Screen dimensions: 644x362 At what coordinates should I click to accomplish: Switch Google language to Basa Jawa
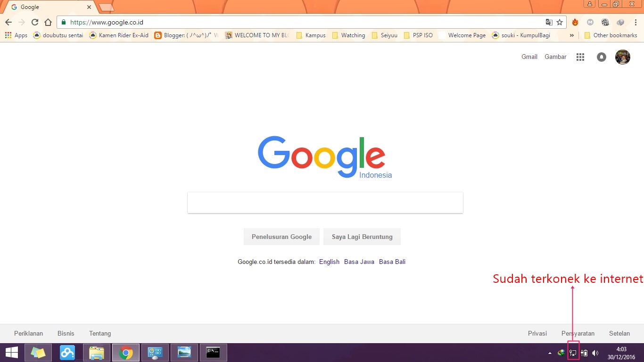359,262
